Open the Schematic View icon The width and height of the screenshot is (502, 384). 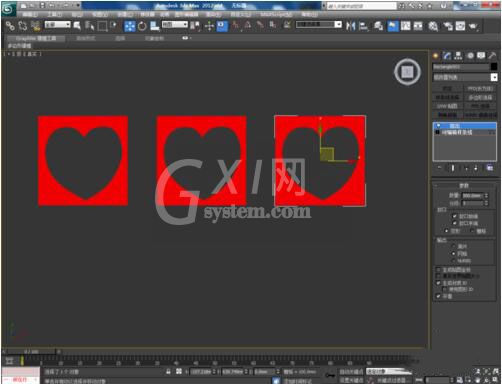(x=418, y=26)
